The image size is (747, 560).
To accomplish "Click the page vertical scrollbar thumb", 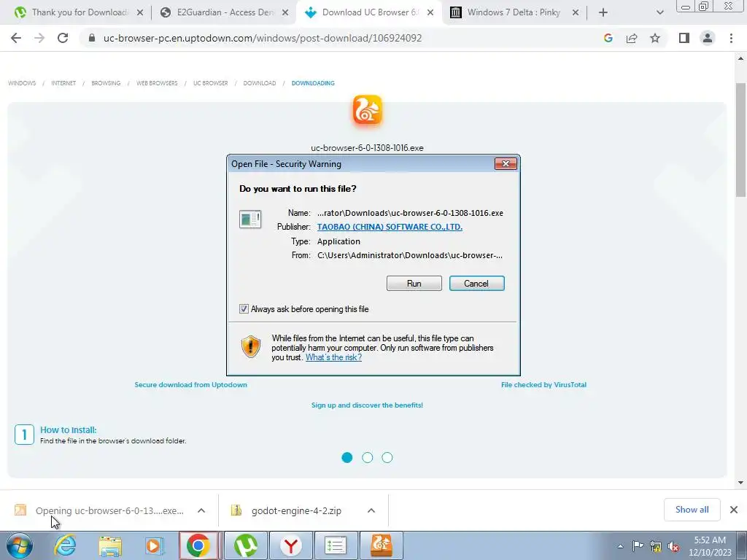I will click(740, 139).
